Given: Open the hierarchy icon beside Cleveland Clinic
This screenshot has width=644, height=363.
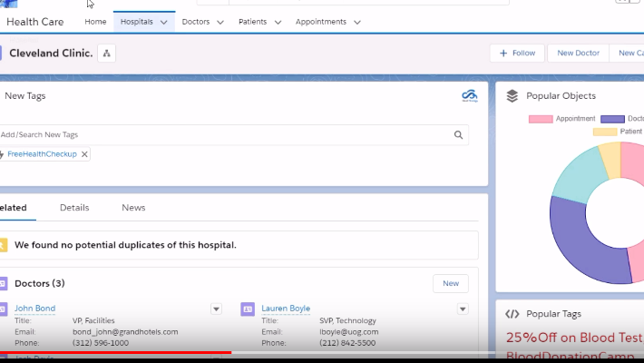Looking at the screenshot, I should 106,53.
